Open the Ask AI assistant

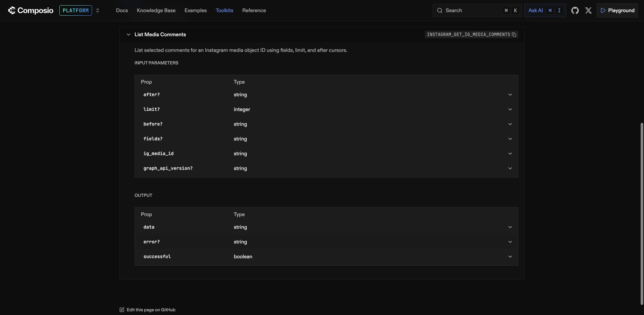tap(545, 10)
